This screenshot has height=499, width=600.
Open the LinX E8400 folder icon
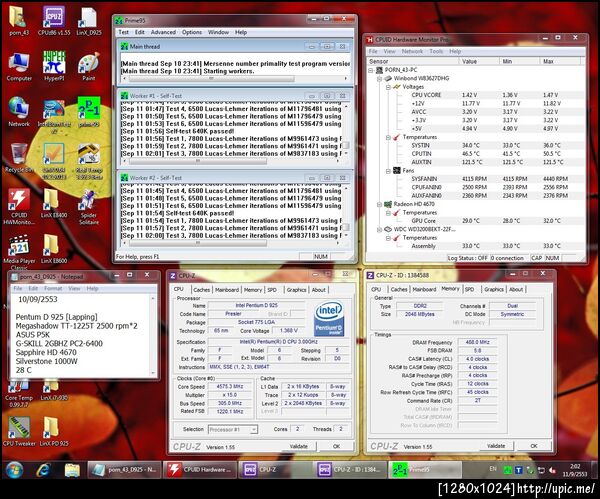click(54, 203)
